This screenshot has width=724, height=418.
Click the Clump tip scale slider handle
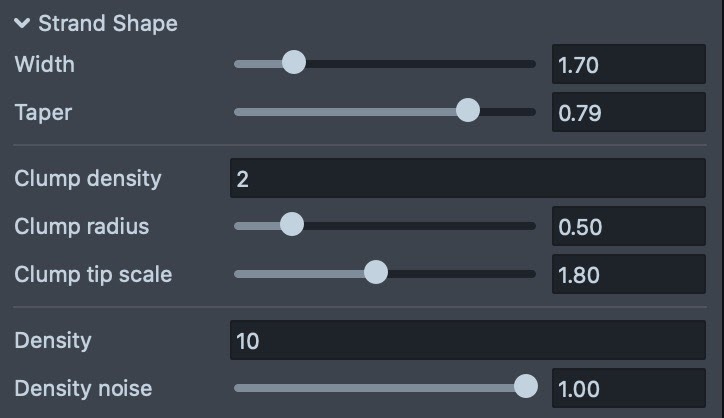click(375, 272)
